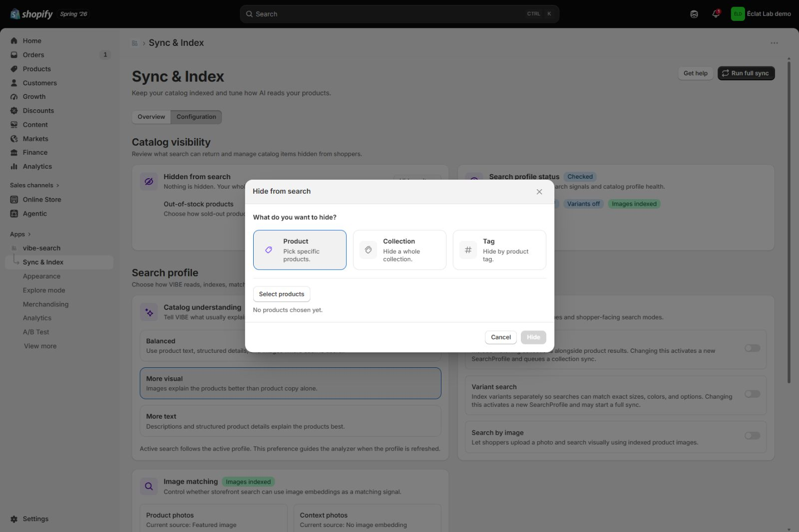Image resolution: width=799 pixels, height=532 pixels.
Task: Open the A/B Test menu item
Action: pos(36,332)
